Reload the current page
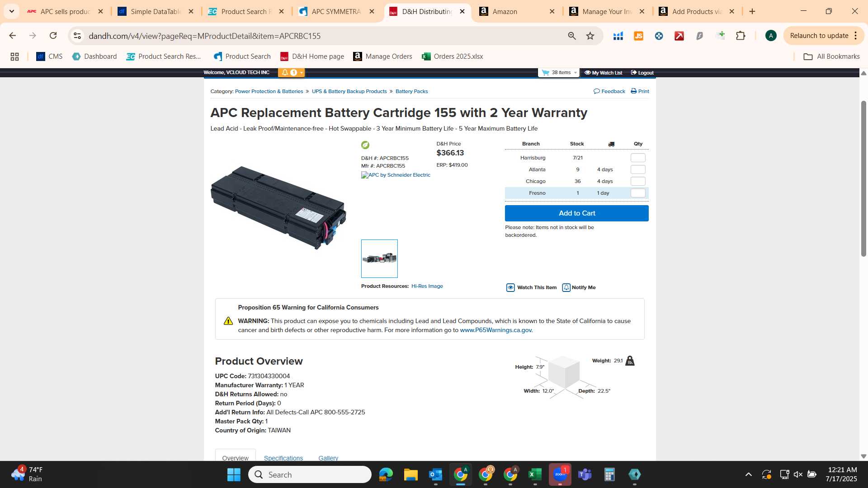868x488 pixels. 53,36
